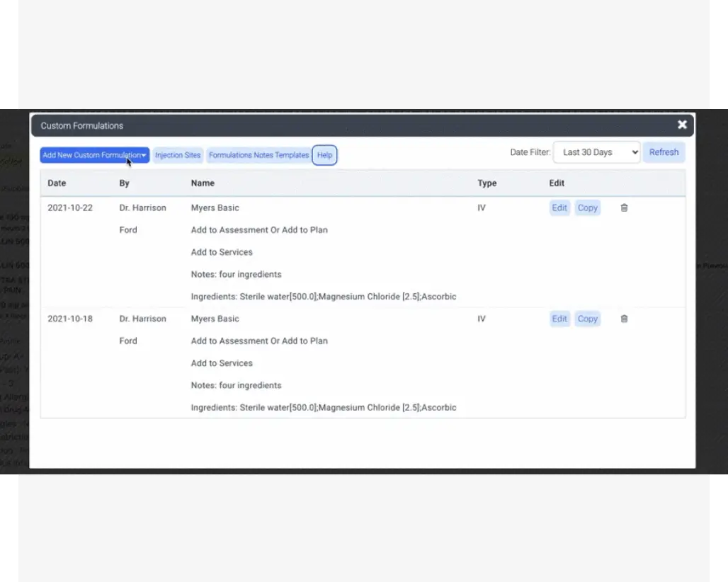Viewport: 728px width, 582px height.
Task: Open the Injection Sites panel
Action: pos(178,154)
